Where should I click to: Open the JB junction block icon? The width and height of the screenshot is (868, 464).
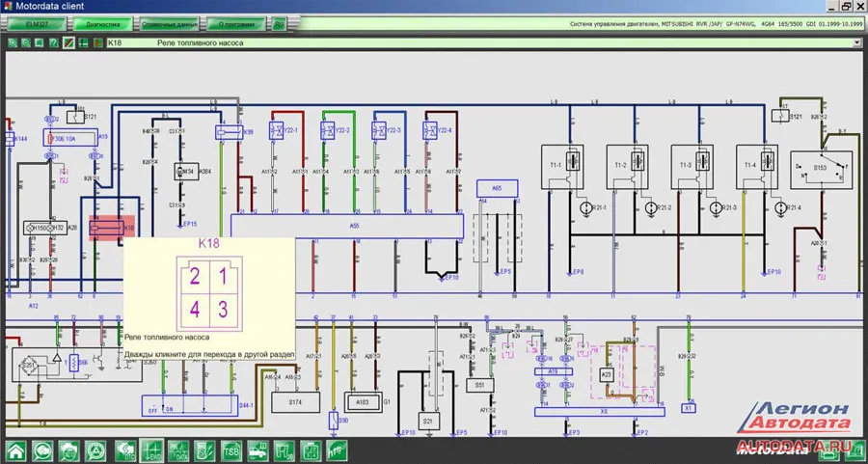point(285,451)
